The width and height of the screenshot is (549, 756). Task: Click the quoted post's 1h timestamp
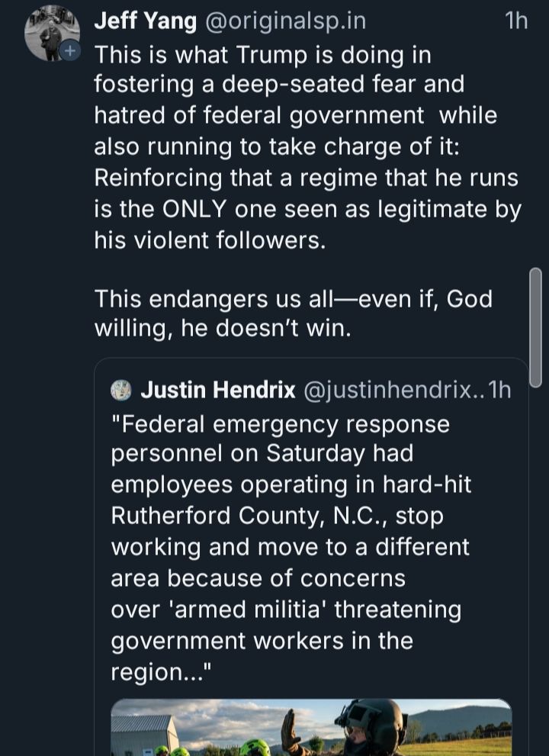pos(499,390)
